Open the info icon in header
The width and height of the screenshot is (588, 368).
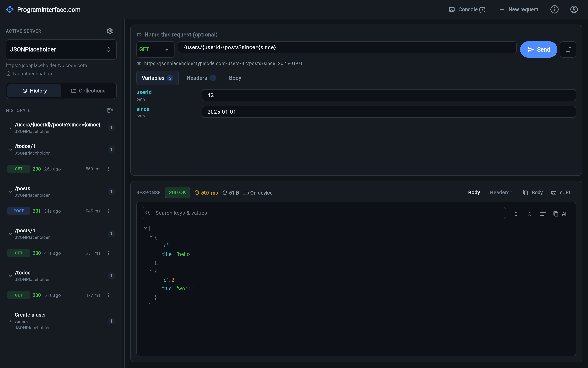click(554, 10)
